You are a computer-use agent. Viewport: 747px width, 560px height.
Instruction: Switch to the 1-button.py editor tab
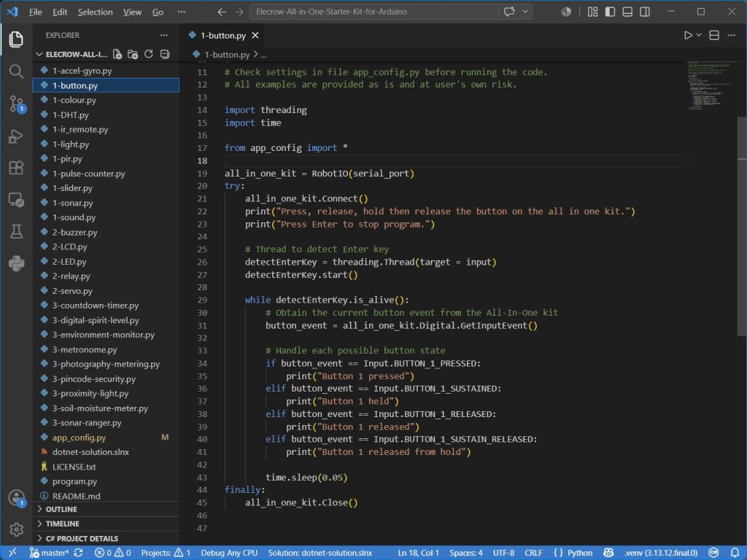[223, 35]
